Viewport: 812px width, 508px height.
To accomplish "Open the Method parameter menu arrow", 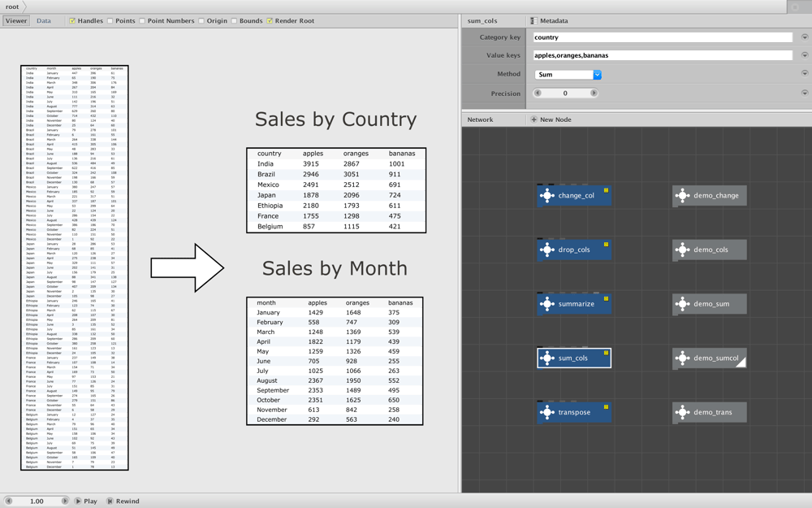I will [x=805, y=74].
